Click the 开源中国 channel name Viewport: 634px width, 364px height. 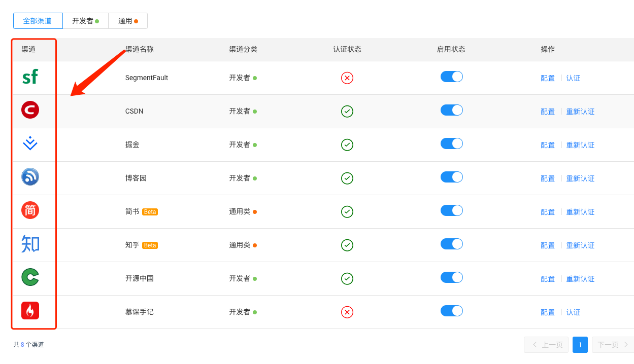click(140, 278)
